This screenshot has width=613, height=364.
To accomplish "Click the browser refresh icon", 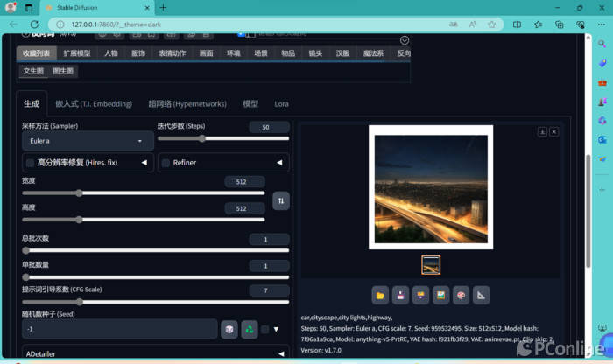I will click(34, 24).
